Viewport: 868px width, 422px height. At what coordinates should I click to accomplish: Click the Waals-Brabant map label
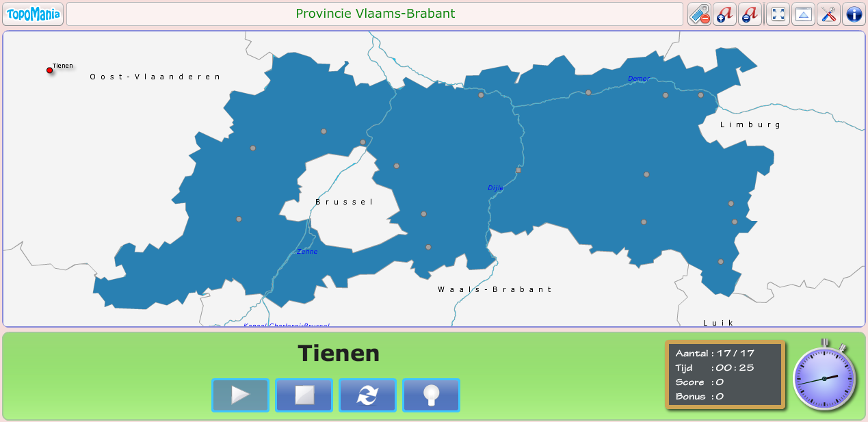495,289
